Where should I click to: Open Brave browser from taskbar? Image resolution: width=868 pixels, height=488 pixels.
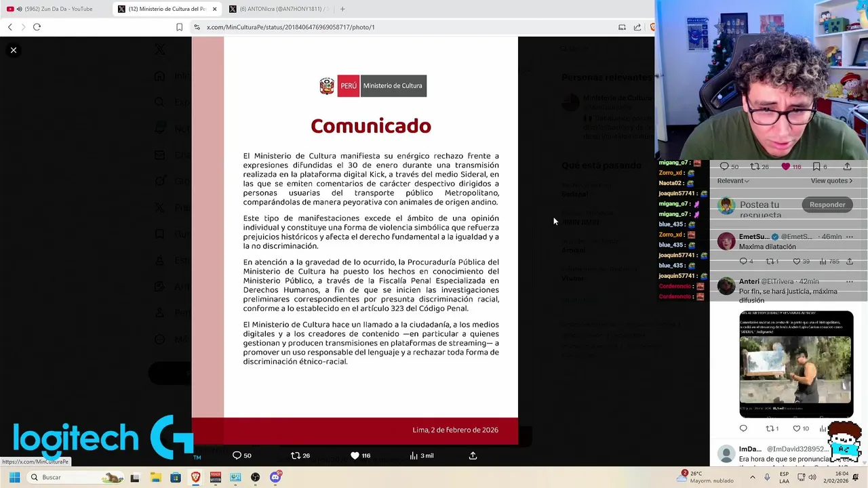click(x=195, y=477)
